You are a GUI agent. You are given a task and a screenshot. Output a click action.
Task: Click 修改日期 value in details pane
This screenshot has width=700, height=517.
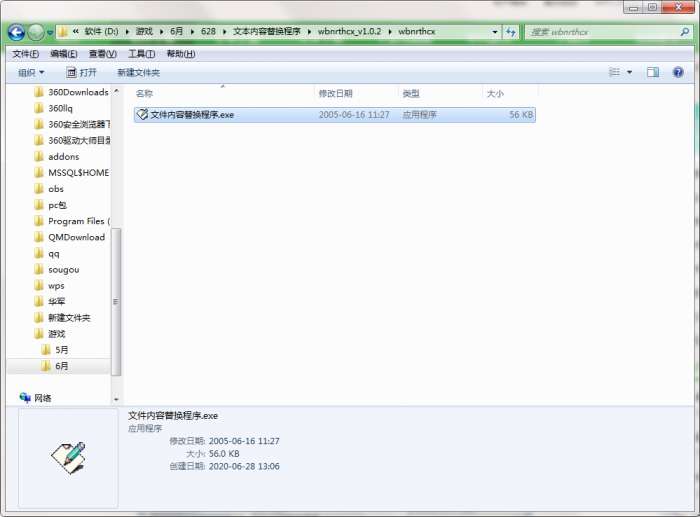(x=244, y=441)
